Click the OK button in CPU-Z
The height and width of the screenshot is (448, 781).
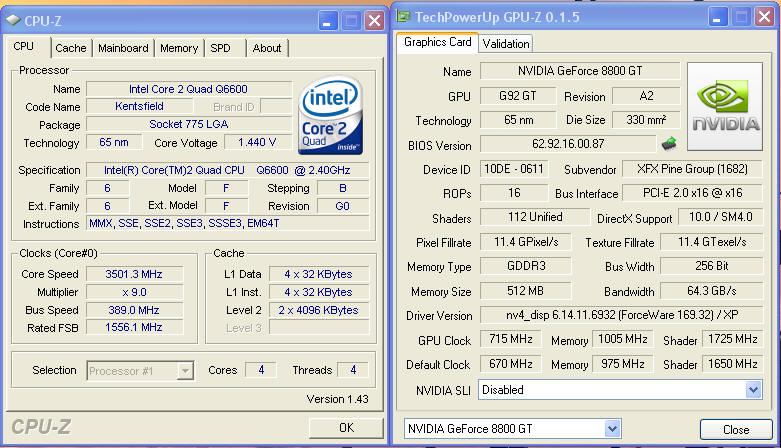pos(346,428)
